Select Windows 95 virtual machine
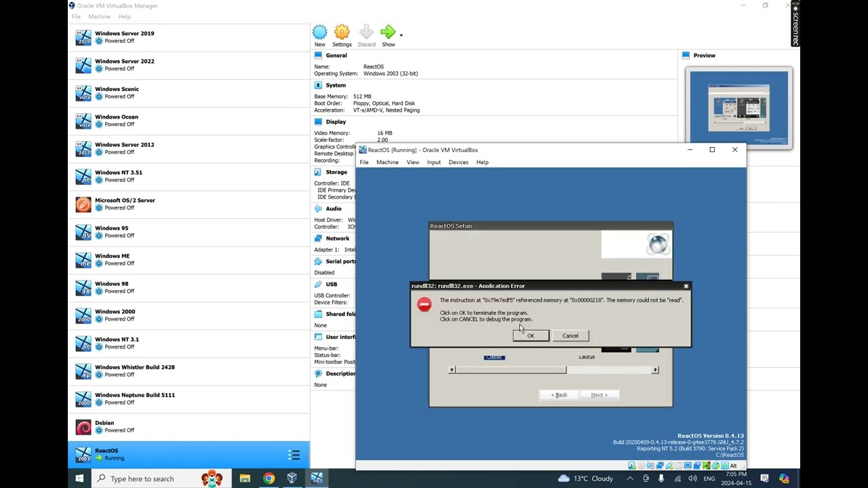 pos(189,232)
